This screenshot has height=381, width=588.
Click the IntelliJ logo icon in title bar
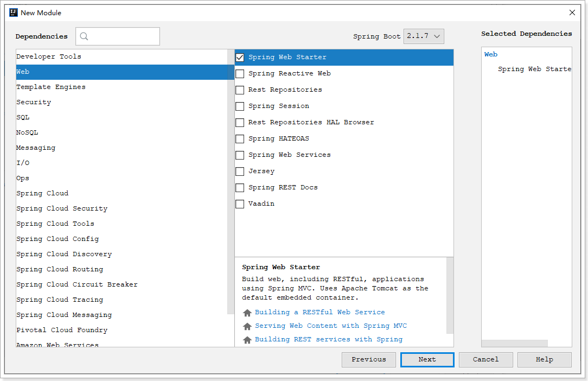(x=14, y=12)
